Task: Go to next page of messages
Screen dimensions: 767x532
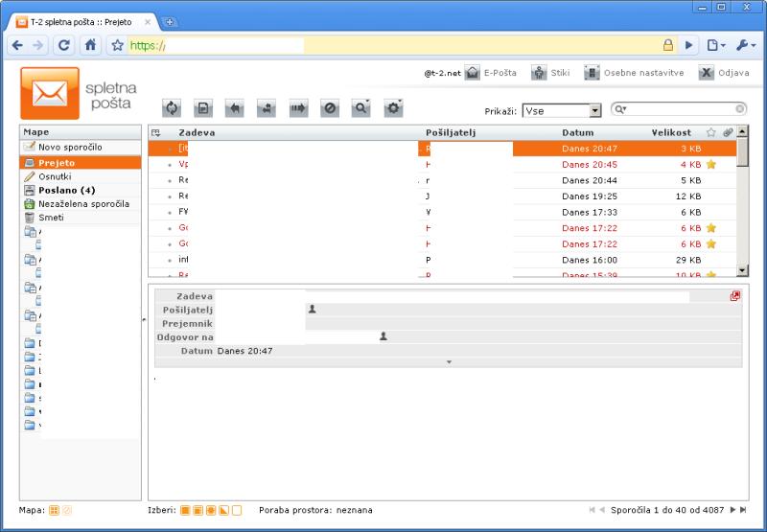Action: click(733, 510)
